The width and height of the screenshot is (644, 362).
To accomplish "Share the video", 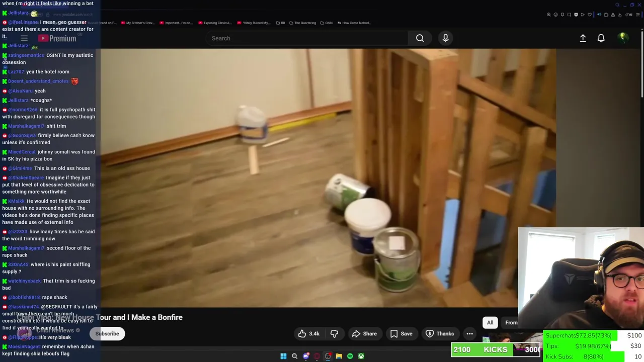I will (x=364, y=334).
